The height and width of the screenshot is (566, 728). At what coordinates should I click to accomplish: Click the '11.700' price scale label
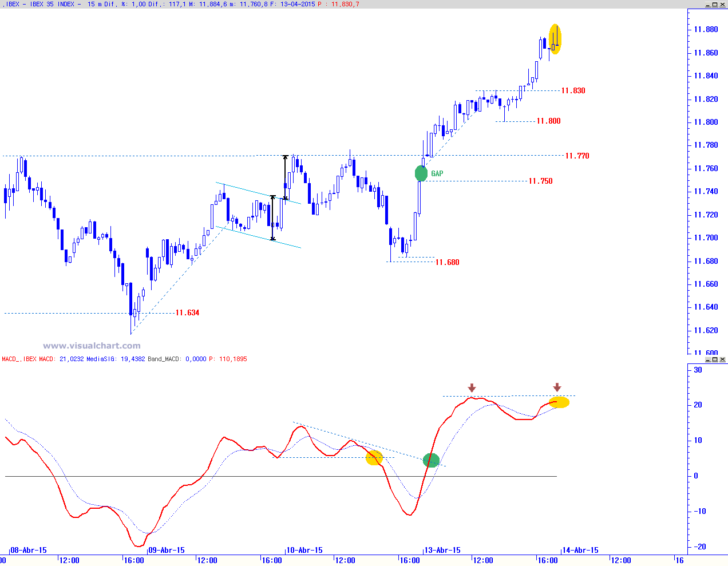(706, 238)
